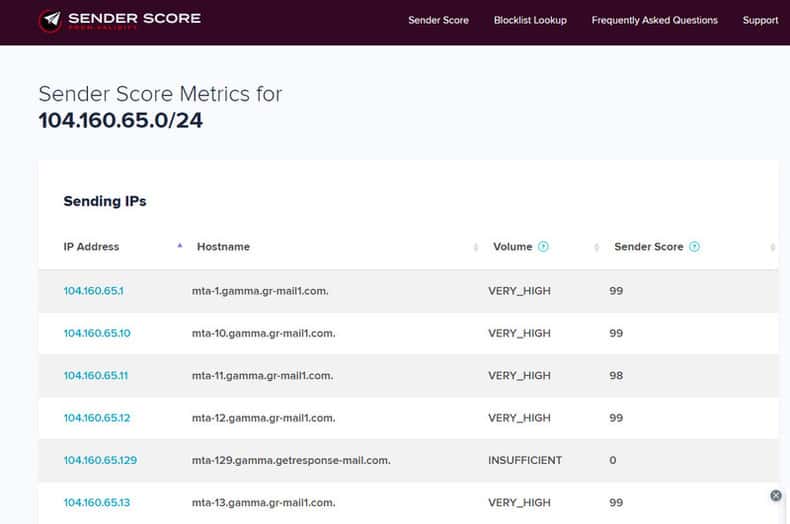Click the INSUFFICIENT volume value
The width and height of the screenshot is (790, 524).
point(525,460)
